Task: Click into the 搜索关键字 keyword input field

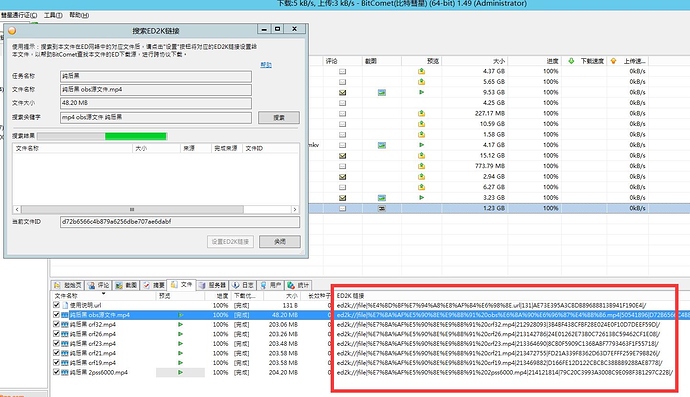Action: 156,118
